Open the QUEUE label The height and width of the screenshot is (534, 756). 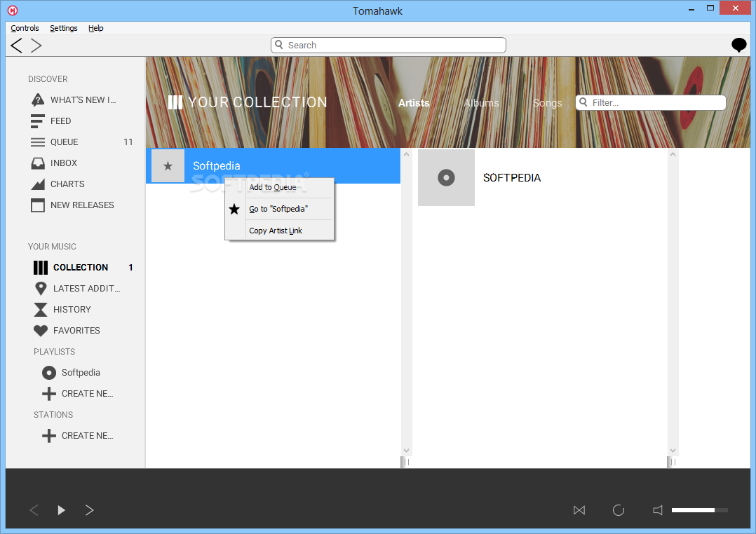point(64,142)
